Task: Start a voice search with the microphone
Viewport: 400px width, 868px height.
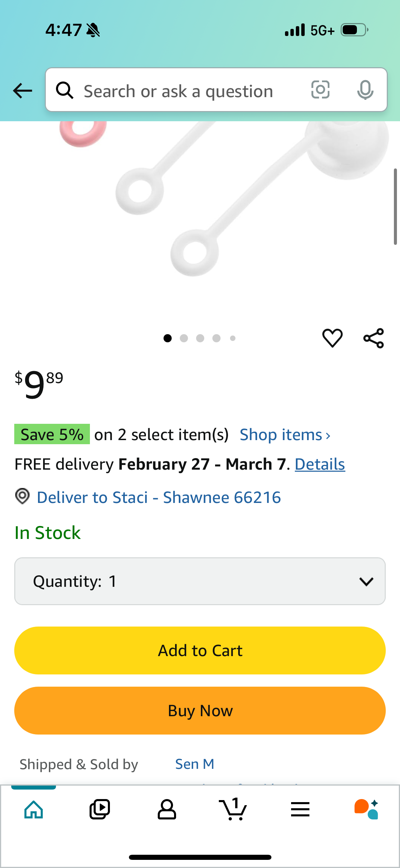Action: click(x=365, y=90)
